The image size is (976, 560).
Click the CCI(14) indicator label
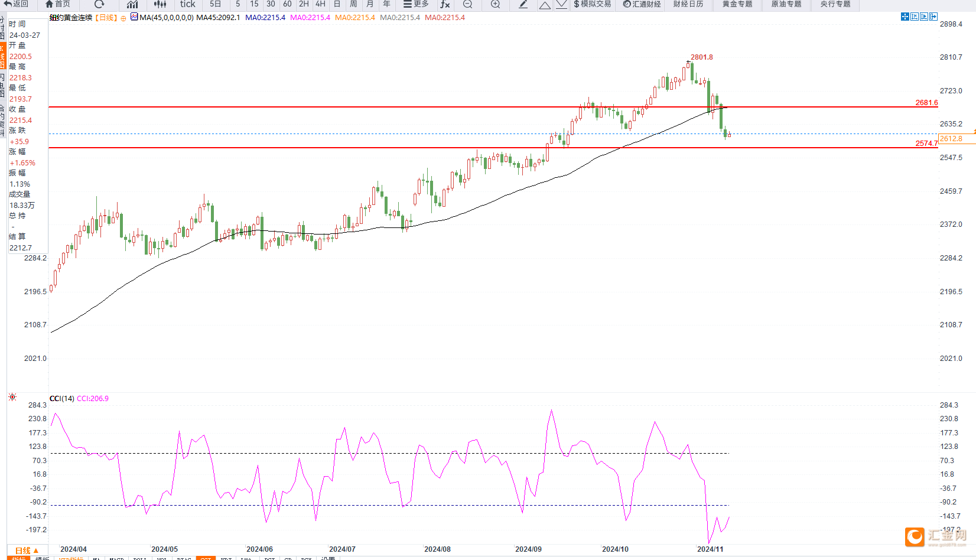coord(62,399)
